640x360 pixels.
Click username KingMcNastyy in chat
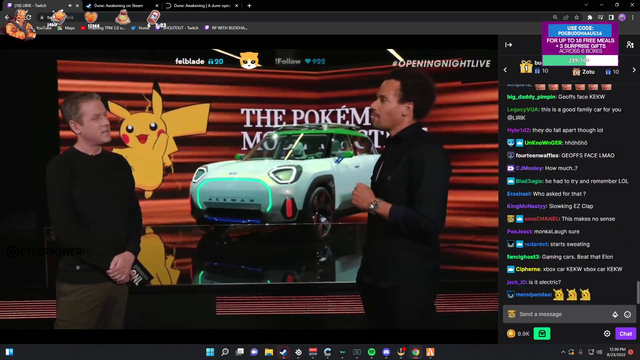click(x=527, y=206)
